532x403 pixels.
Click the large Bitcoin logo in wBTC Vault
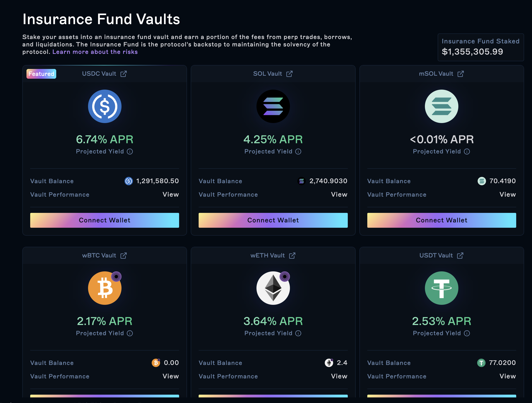pyautogui.click(x=105, y=288)
